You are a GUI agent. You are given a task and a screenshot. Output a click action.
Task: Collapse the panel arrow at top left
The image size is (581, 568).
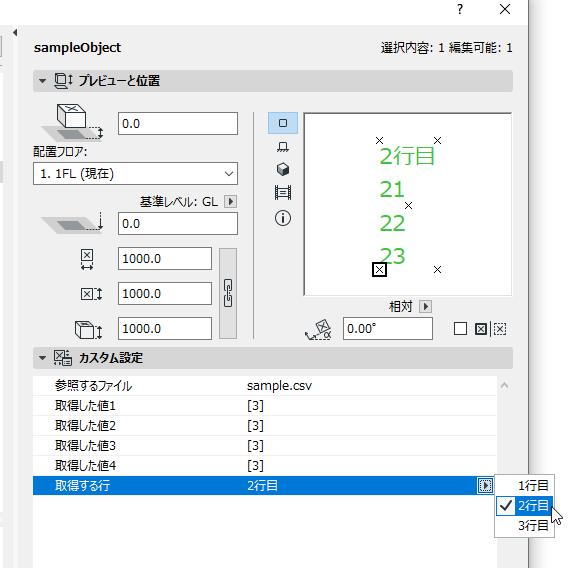pyautogui.click(x=15, y=33)
